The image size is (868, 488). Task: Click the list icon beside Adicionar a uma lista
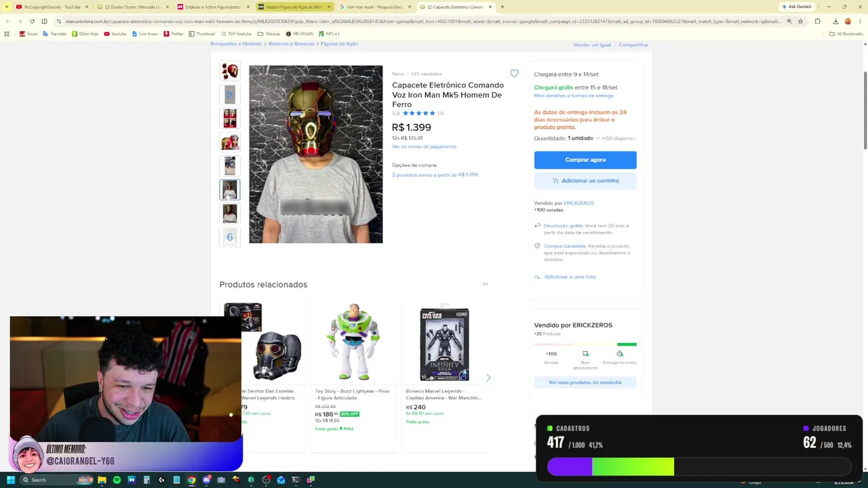tap(537, 277)
